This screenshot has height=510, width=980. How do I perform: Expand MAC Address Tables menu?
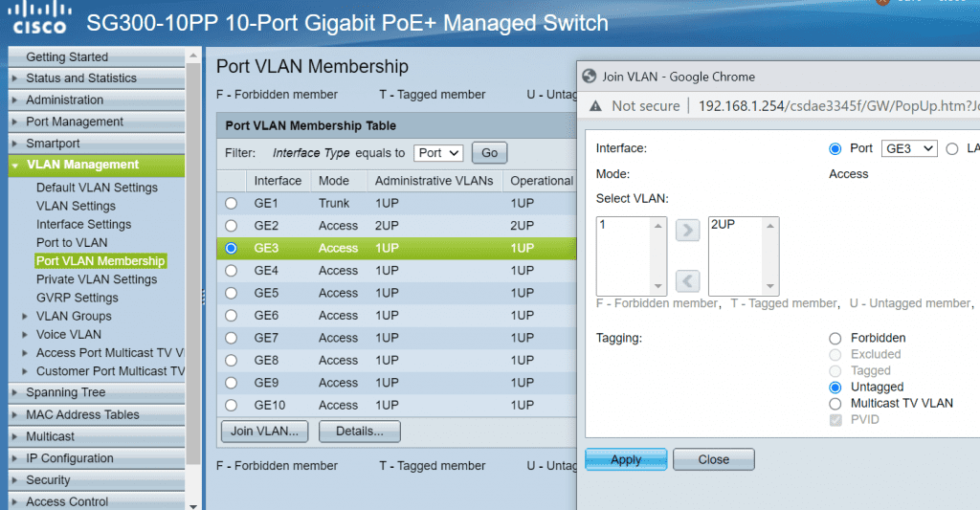[x=97, y=414]
